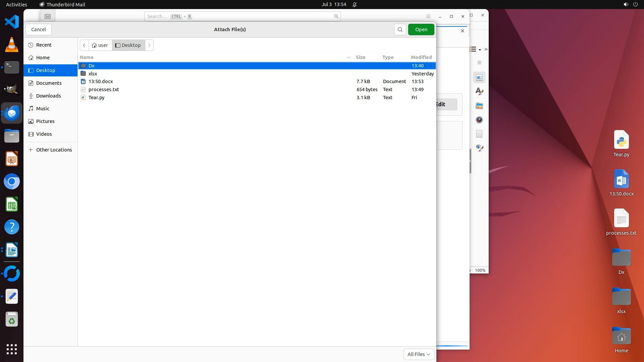Open the Page sidebar panel icon
The height and width of the screenshot is (362, 644).
coord(479,134)
